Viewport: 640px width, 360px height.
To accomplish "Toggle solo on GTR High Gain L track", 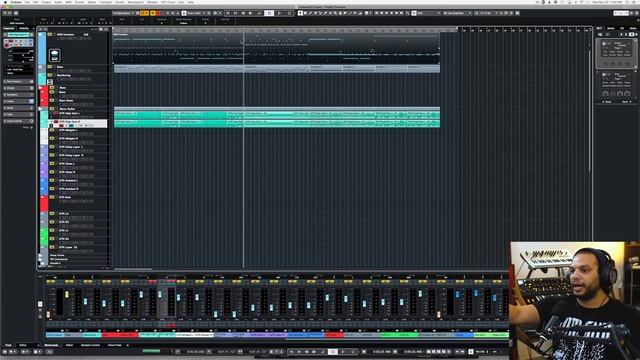I will click(56, 113).
